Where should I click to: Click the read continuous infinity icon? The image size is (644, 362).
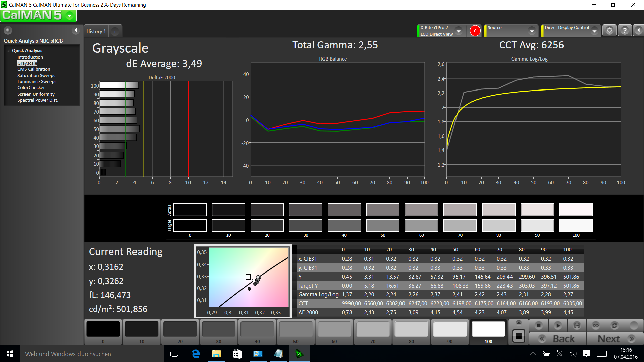click(596, 325)
